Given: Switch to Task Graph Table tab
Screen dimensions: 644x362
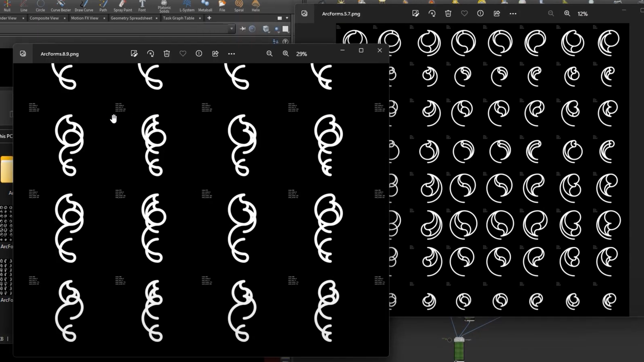Looking at the screenshot, I should pos(178,18).
